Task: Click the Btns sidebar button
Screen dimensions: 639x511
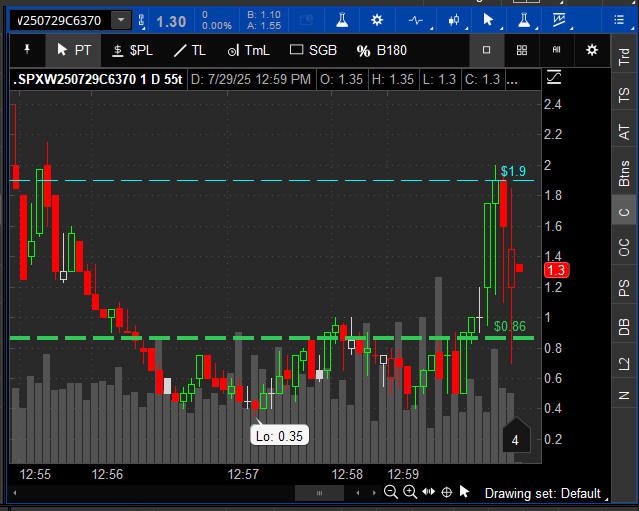Action: click(x=624, y=173)
